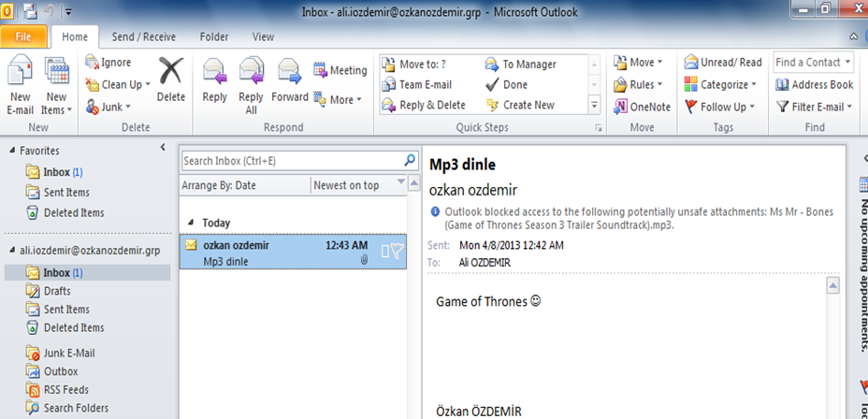The height and width of the screenshot is (419, 868).
Task: Reply with a Meeting
Action: point(340,70)
